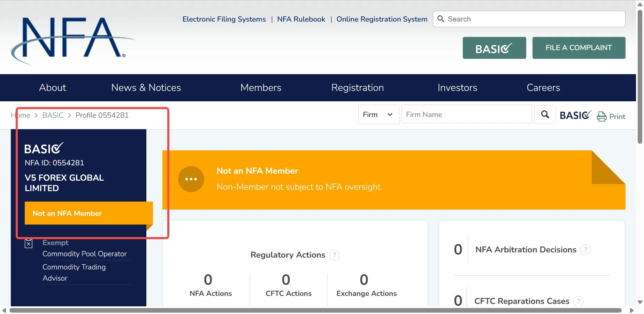Click the 'V5 FOREX GLOBAL LIMITED' firm name
This screenshot has height=314, width=644.
point(64,183)
